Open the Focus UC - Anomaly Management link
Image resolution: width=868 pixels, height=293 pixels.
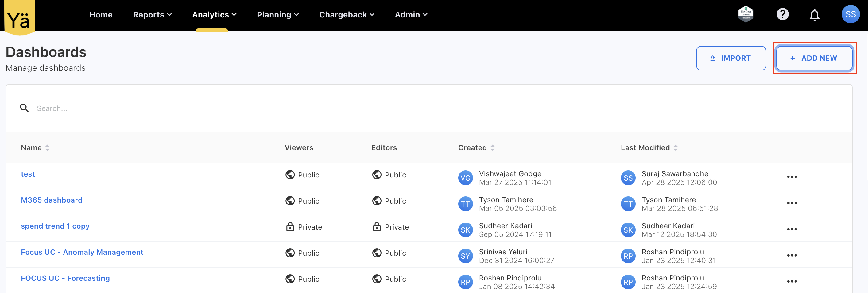pos(82,252)
